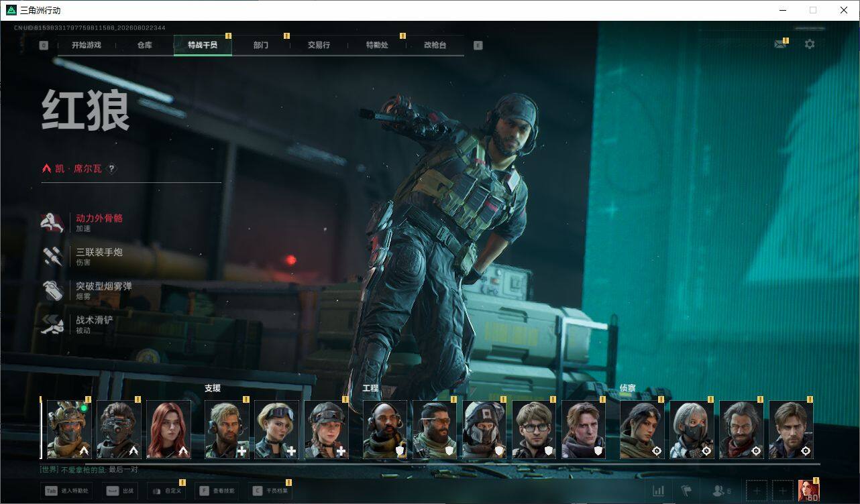860x504 pixels.
Task: Open the 交易行 tab
Action: 319,46
